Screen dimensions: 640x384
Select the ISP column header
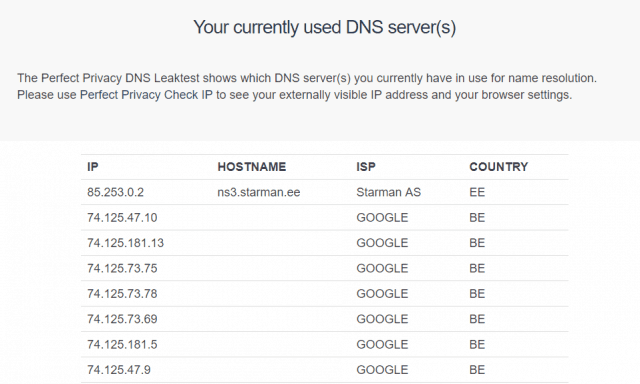(366, 167)
